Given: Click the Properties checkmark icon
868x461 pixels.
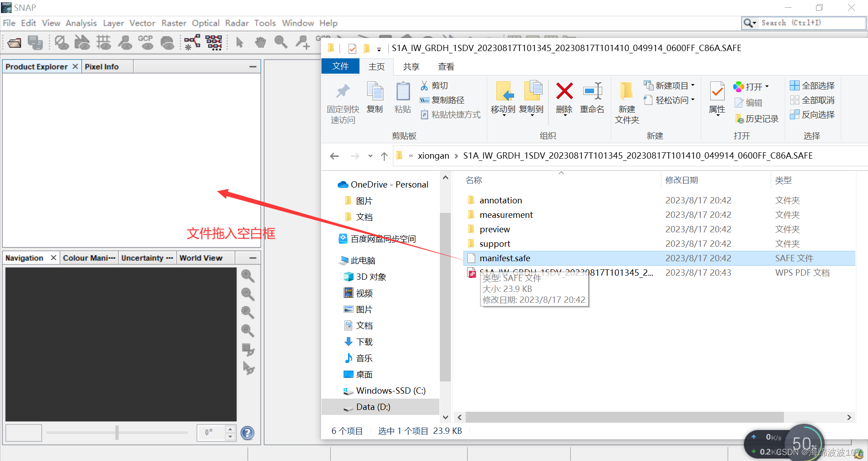Looking at the screenshot, I should pos(717,91).
